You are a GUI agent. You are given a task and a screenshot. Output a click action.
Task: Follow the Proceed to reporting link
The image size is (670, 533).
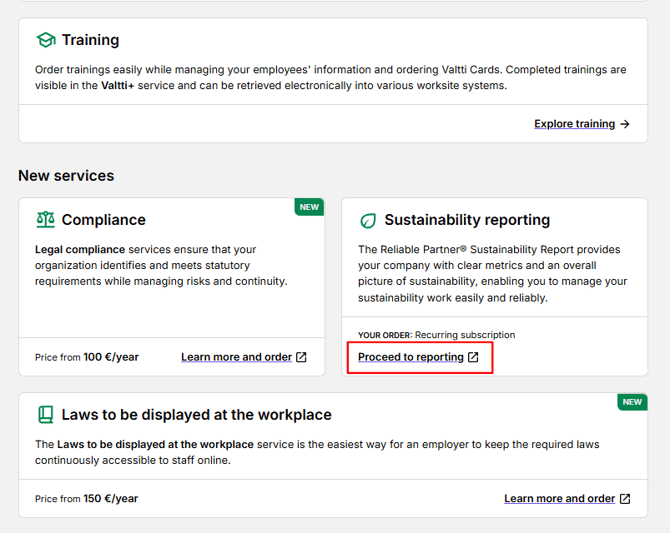pos(410,357)
